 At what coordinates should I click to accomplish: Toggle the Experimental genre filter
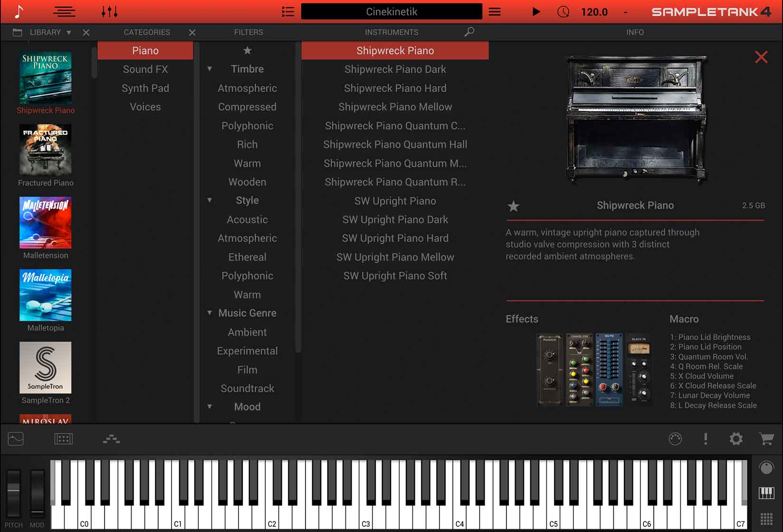(247, 351)
